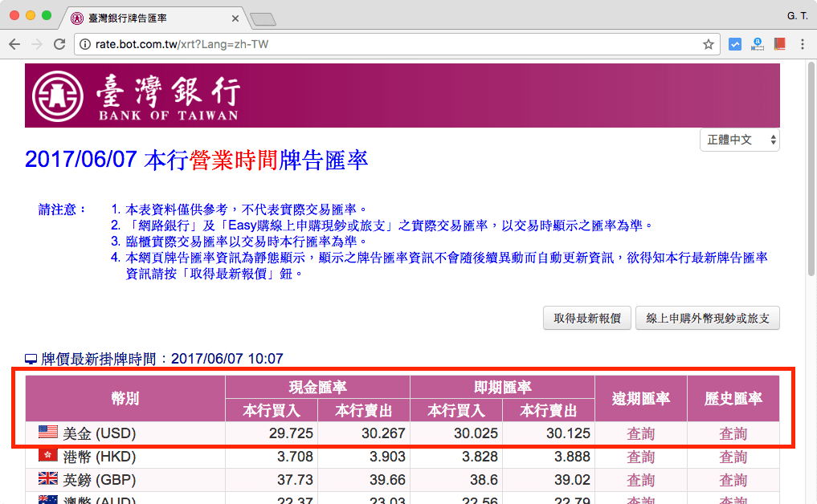Click the US flag icon for USD

(x=47, y=433)
